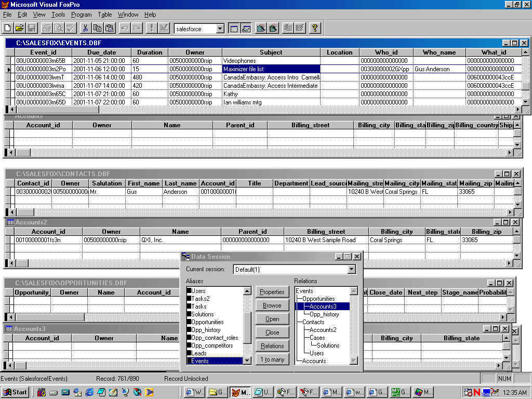The width and height of the screenshot is (532, 399).
Task: Click the Undo toolbar icon
Action: point(125,28)
